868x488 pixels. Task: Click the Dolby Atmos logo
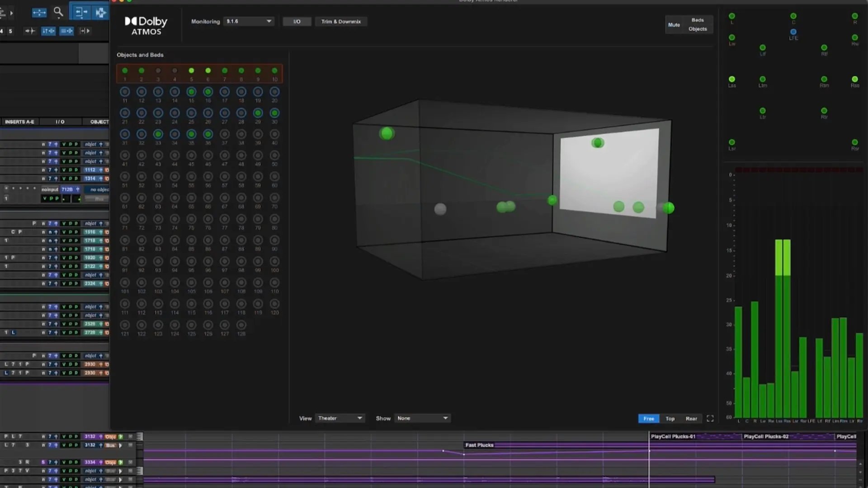pyautogui.click(x=146, y=26)
